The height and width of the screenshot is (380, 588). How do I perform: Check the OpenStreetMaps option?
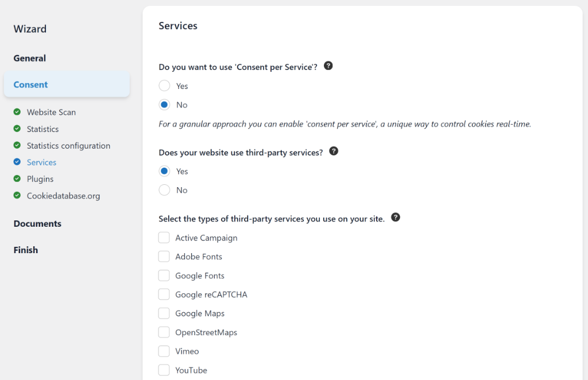(164, 332)
